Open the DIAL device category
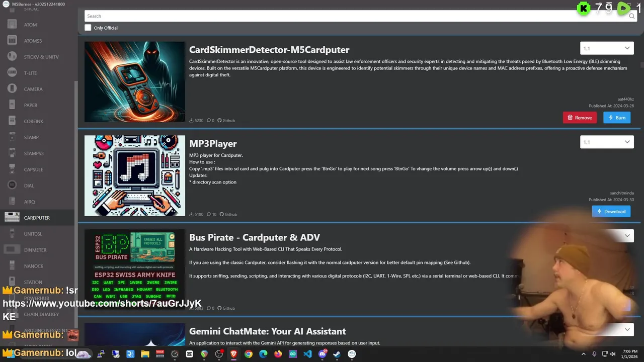Image resolution: width=644 pixels, height=362 pixels. click(37, 186)
